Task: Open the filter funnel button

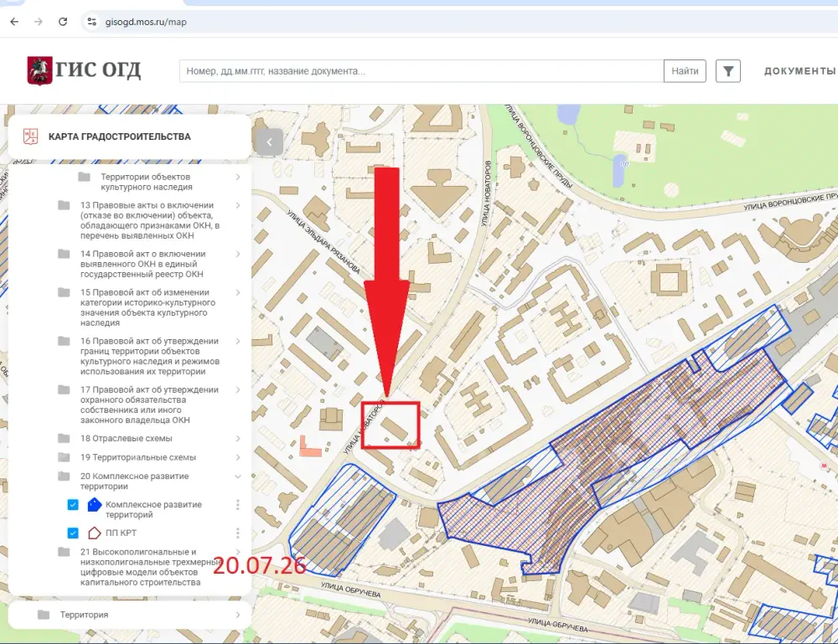Action: [x=728, y=71]
